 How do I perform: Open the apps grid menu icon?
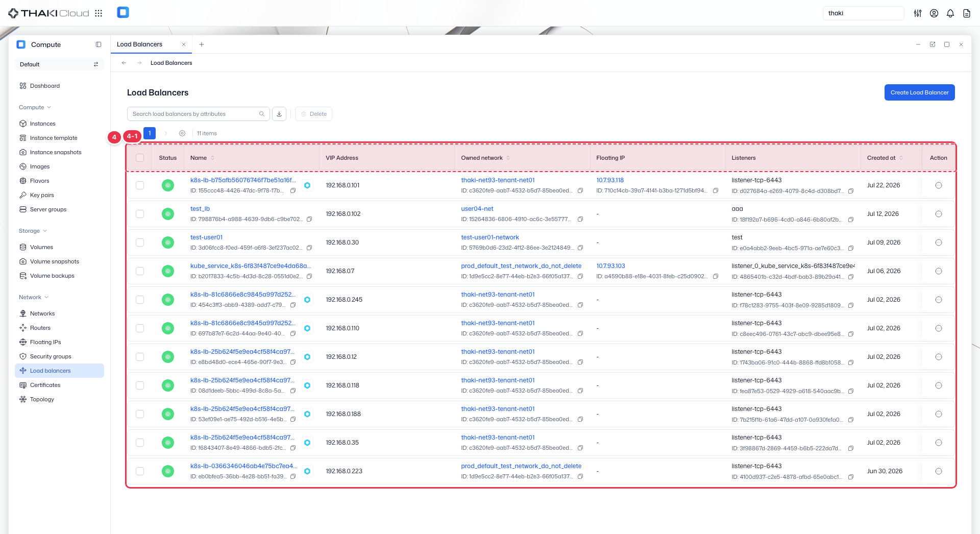pos(99,13)
